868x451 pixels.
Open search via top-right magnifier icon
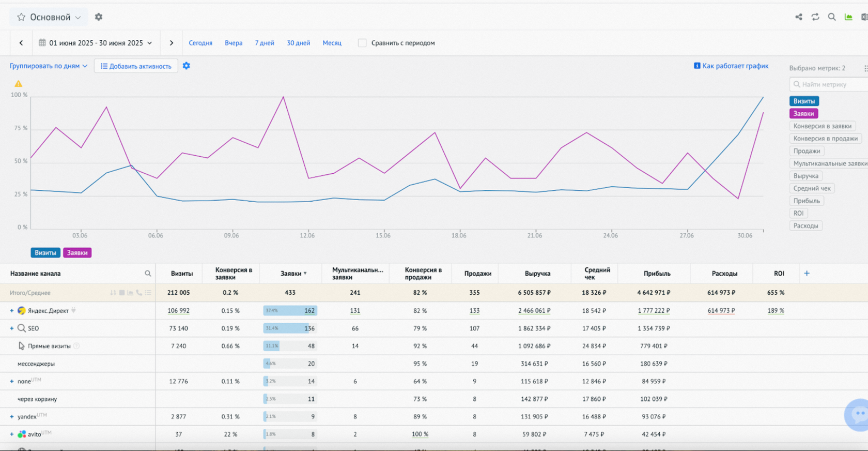coord(832,17)
